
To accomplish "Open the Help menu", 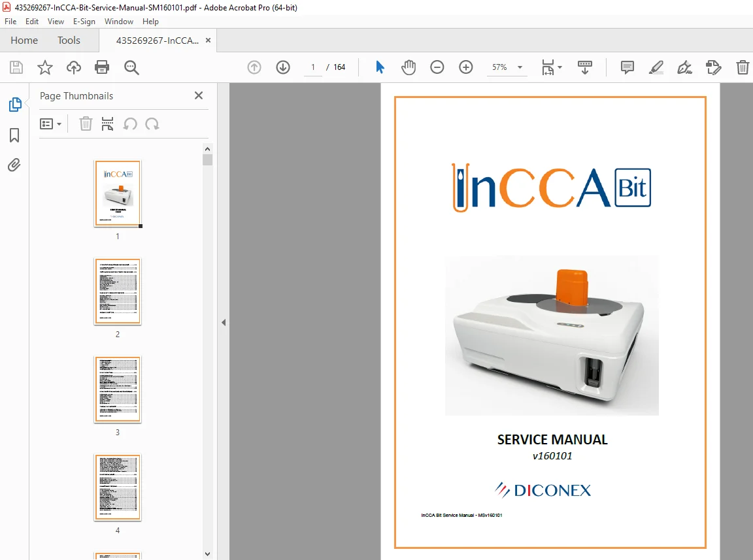I will click(150, 22).
